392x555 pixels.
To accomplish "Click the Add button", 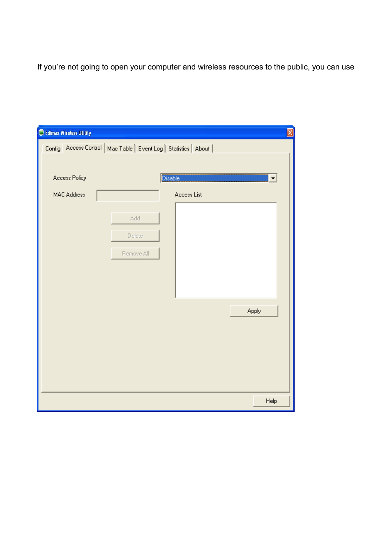I will [135, 218].
